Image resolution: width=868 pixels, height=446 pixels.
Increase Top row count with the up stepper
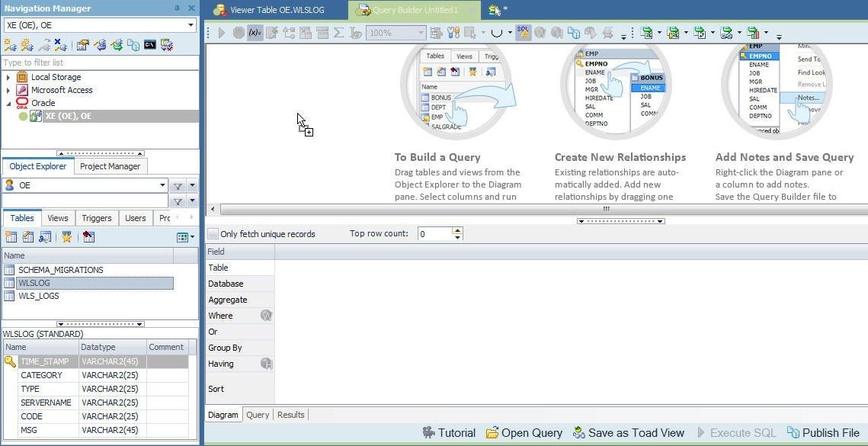(x=457, y=230)
